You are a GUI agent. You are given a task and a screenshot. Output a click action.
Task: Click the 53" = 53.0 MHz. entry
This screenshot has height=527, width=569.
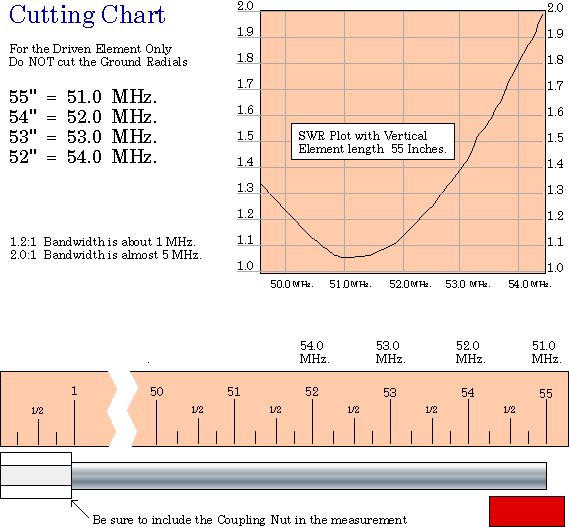click(83, 137)
